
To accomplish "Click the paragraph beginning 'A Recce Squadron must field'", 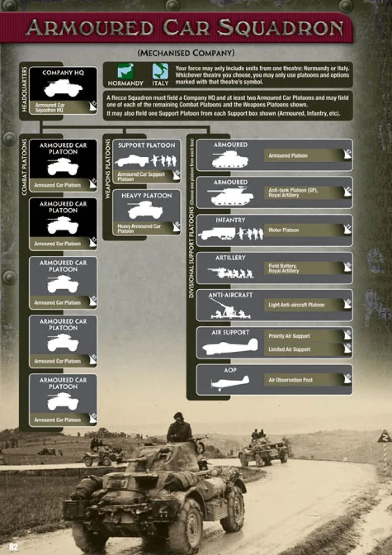I will point(228,101).
